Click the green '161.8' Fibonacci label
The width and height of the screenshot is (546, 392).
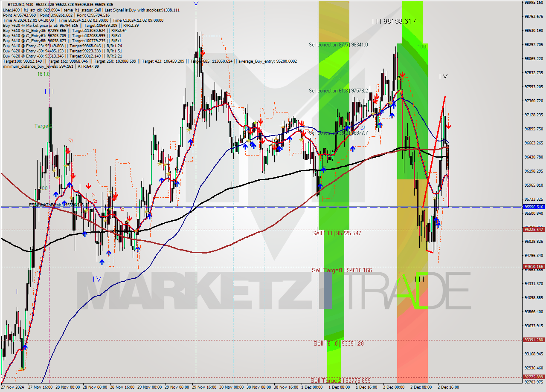(x=43, y=74)
